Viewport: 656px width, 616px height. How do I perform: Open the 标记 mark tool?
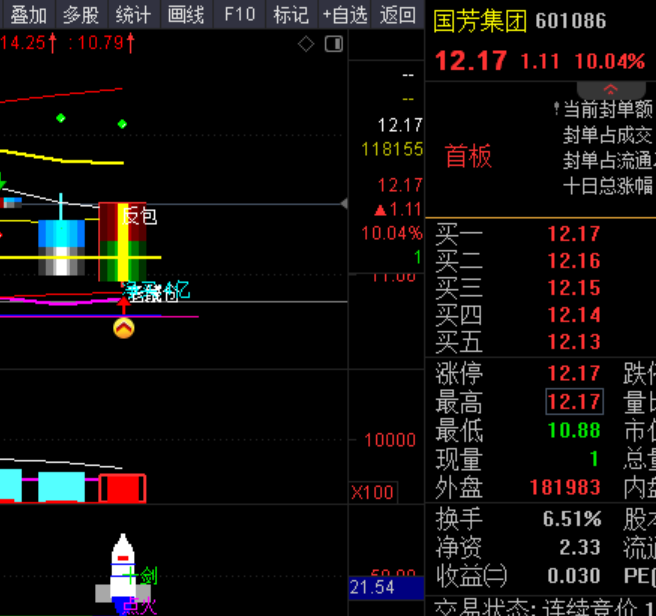pyautogui.click(x=291, y=15)
